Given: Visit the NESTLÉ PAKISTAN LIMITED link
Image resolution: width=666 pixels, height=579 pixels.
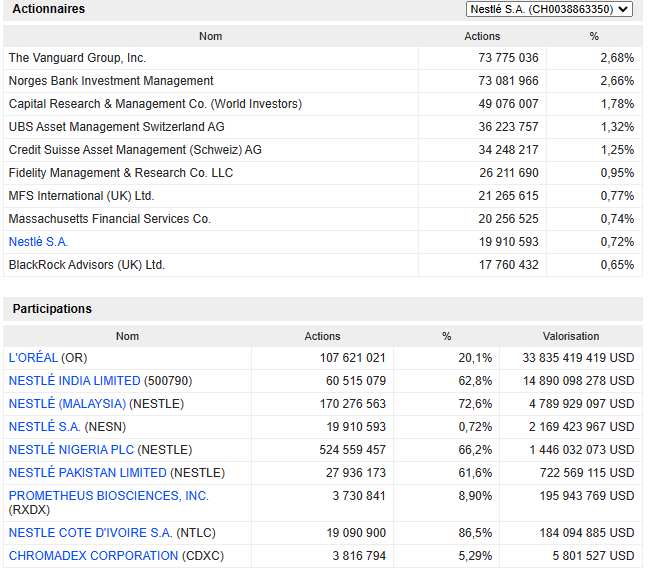Looking at the screenshot, I should [87, 473].
